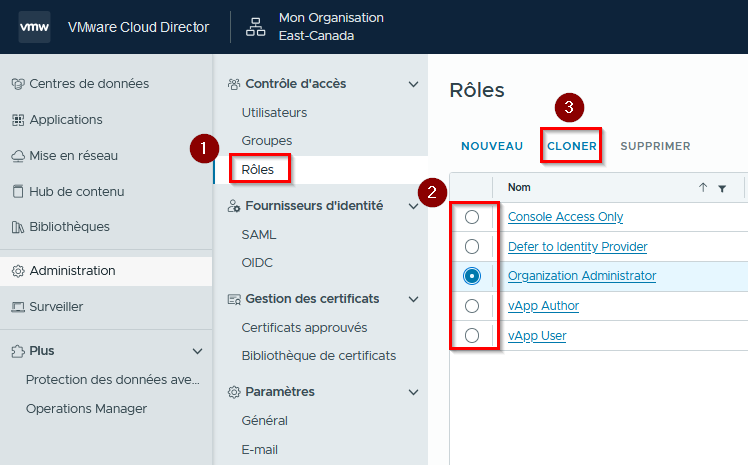Screen dimensions: 748x465
Task: Select the vApp User radio button
Action: (x=472, y=336)
